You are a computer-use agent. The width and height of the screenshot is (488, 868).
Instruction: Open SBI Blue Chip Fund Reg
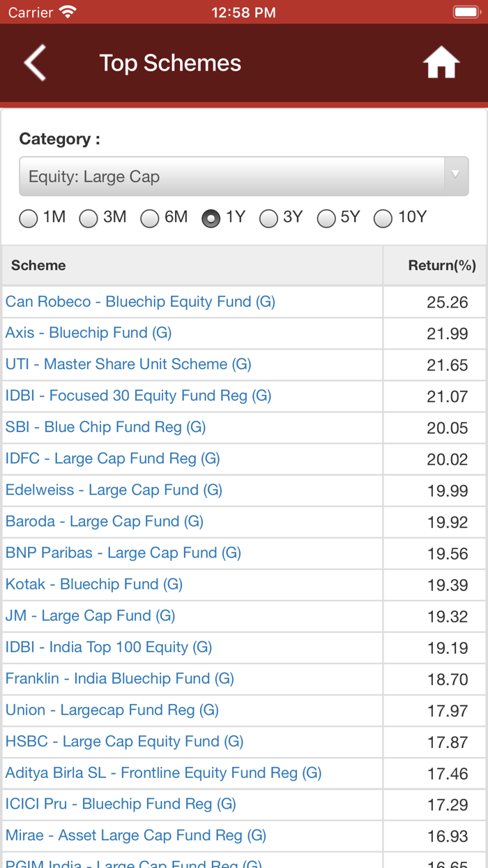pos(105,427)
